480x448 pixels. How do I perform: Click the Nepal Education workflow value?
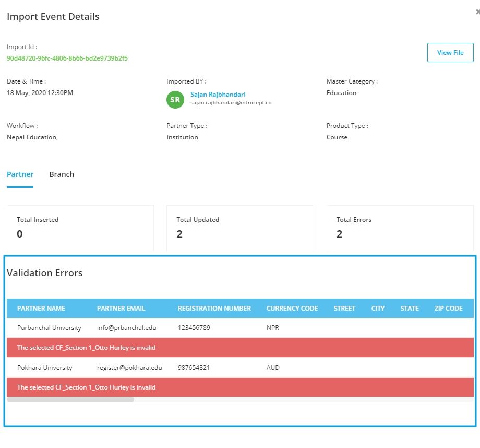click(32, 137)
